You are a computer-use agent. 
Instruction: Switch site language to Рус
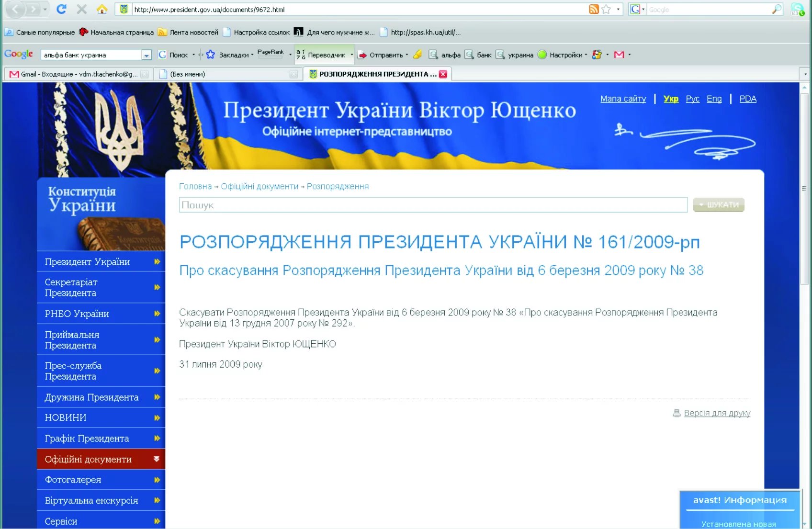[692, 99]
